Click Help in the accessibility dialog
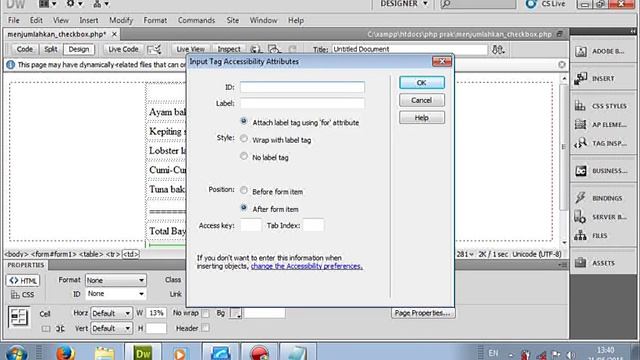 (x=422, y=118)
